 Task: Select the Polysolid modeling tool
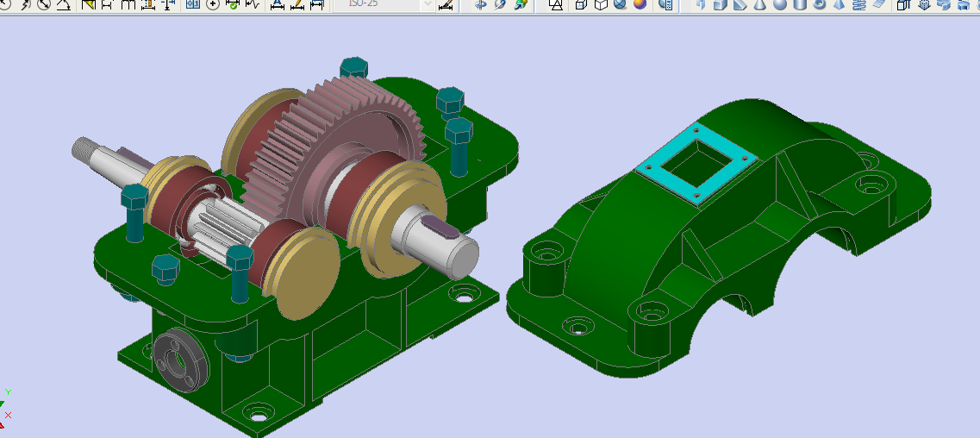pyautogui.click(x=701, y=3)
